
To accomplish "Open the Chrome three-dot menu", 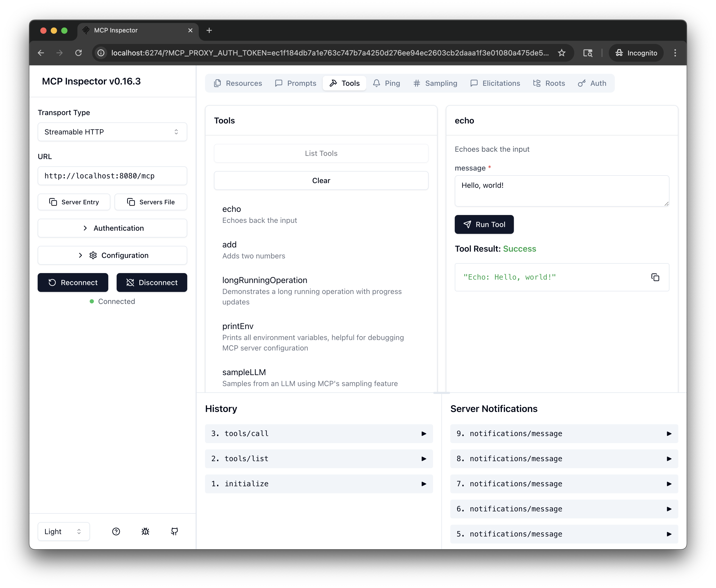I will (x=675, y=53).
